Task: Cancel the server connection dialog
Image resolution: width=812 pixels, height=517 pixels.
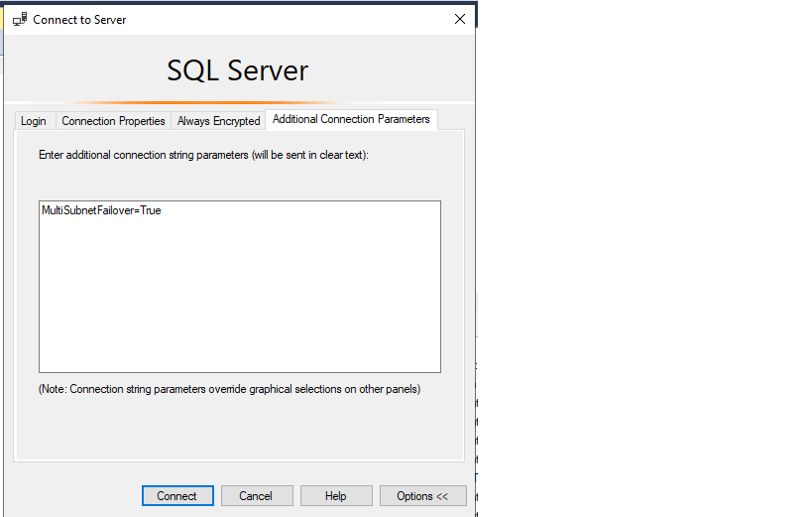Action: 257,496
